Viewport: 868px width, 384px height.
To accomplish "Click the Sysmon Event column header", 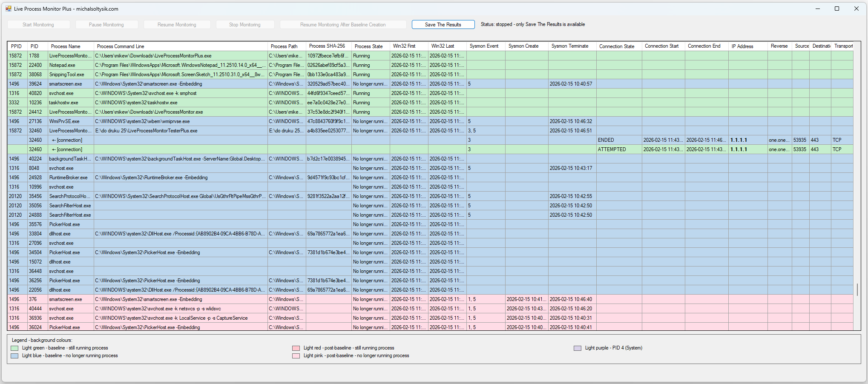I will [484, 46].
